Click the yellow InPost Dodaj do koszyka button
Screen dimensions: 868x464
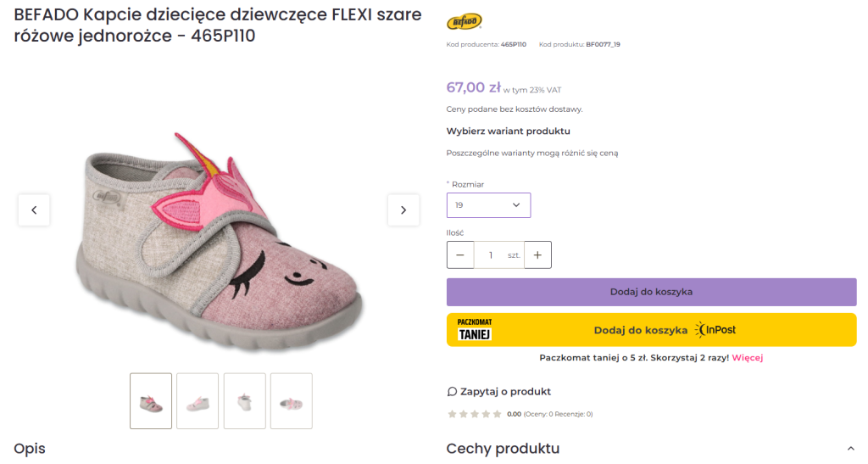click(651, 330)
